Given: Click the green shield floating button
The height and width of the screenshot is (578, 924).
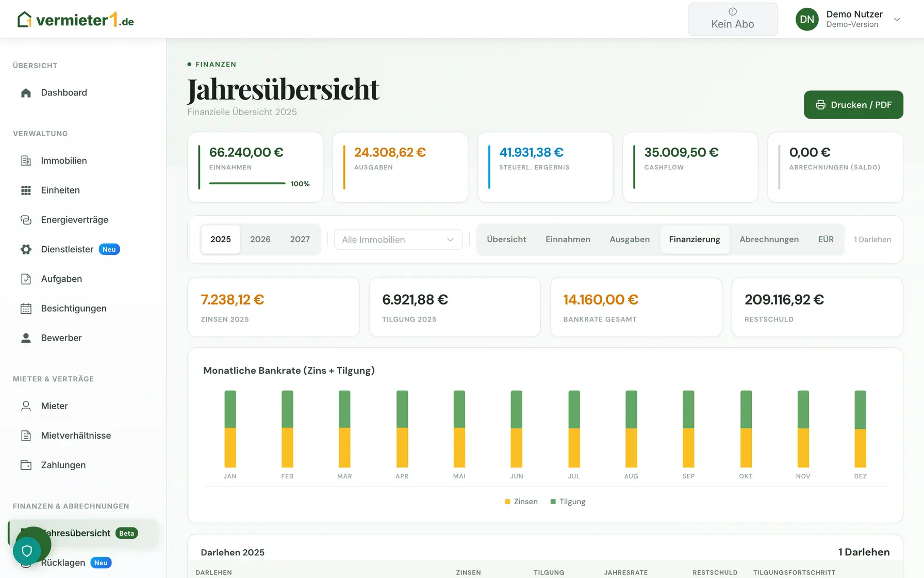Looking at the screenshot, I should pyautogui.click(x=27, y=551).
